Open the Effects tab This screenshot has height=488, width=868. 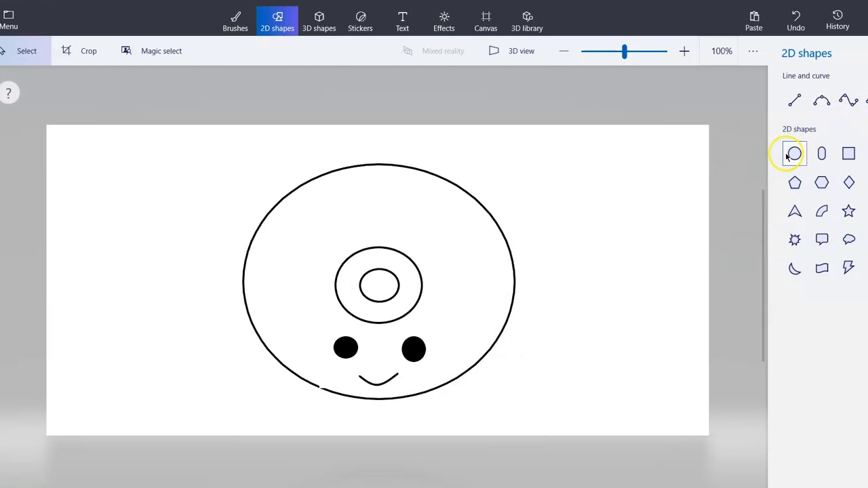coord(444,21)
